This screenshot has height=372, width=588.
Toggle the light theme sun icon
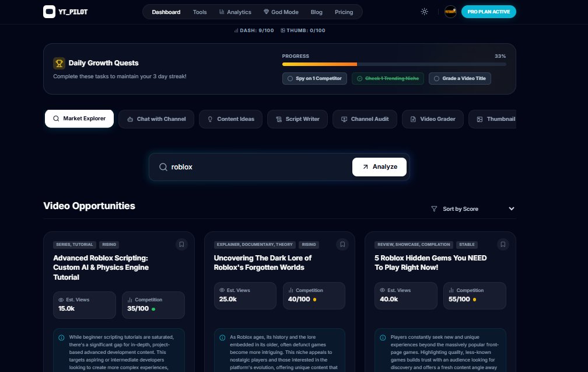(425, 12)
